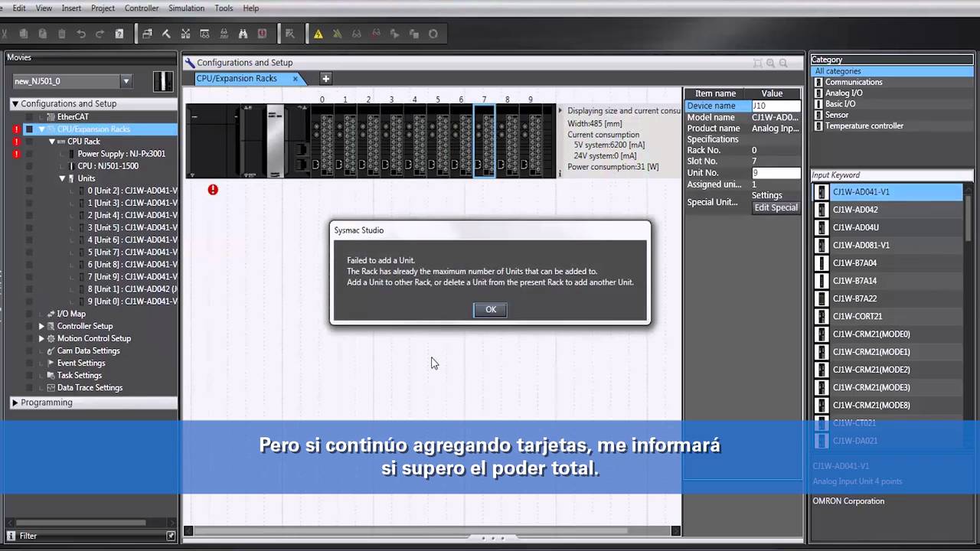This screenshot has width=980, height=551.
Task: Click wrench icon of Configurations and Setup header
Action: [x=190, y=63]
